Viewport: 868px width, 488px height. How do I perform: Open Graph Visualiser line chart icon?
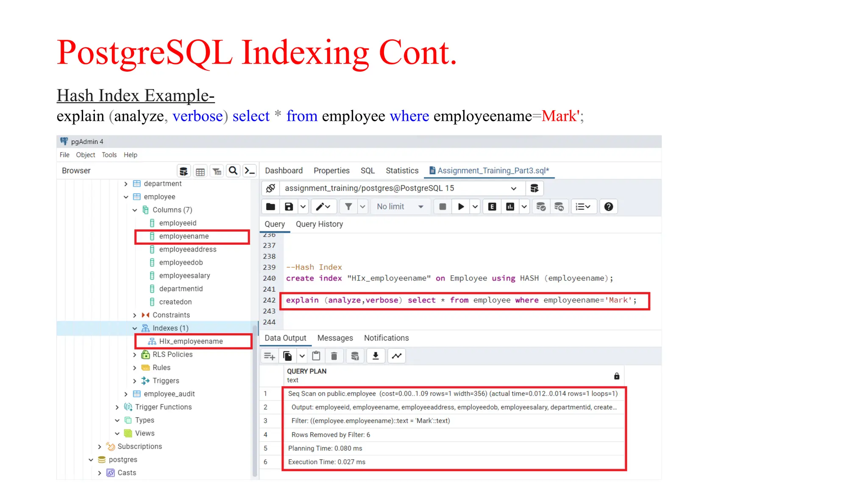click(397, 356)
